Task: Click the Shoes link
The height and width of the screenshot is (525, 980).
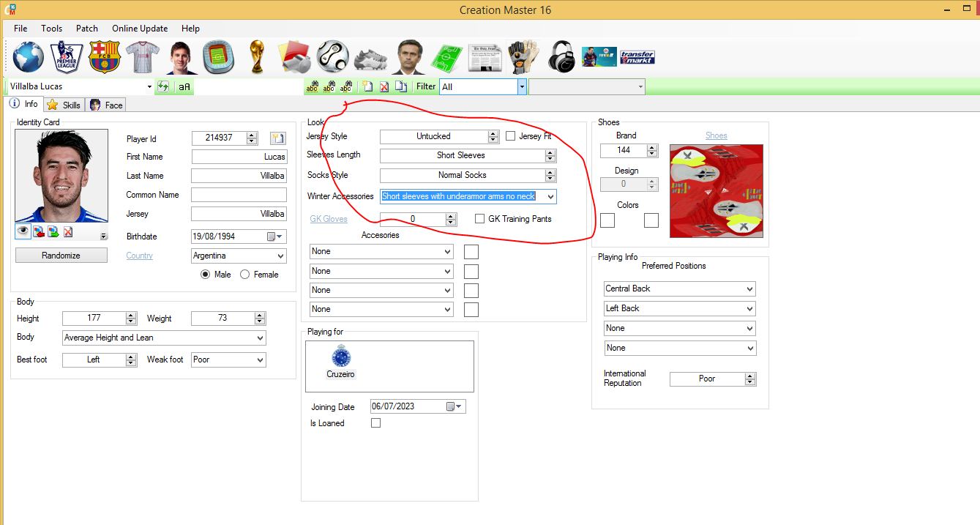Action: click(717, 135)
